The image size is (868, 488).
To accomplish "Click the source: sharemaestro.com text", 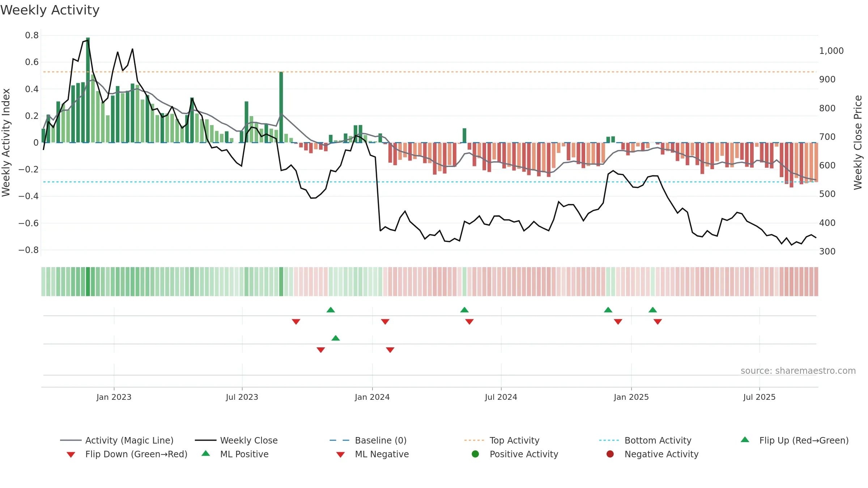I will (x=798, y=371).
